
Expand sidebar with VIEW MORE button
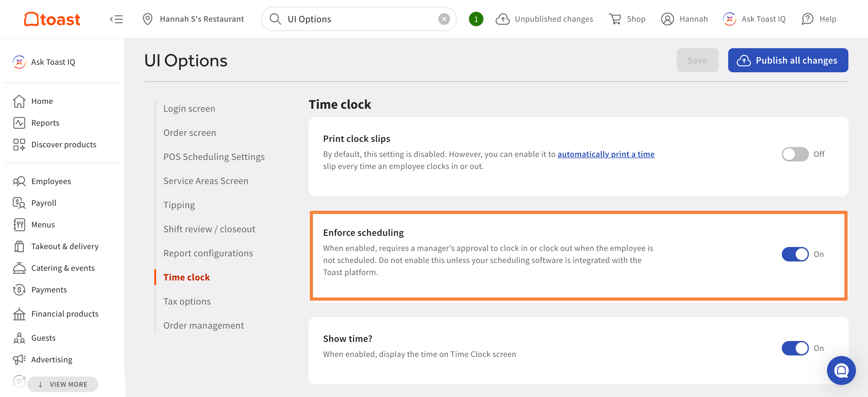pos(63,384)
